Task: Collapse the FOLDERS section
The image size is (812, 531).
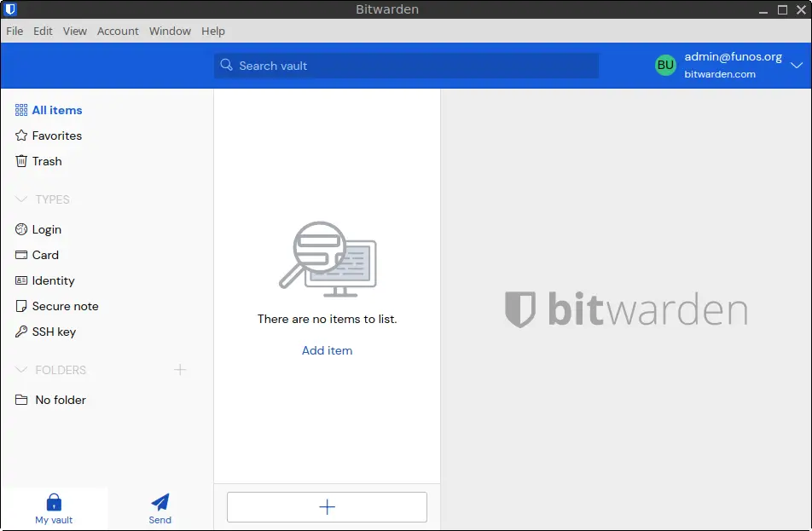Action: click(21, 370)
